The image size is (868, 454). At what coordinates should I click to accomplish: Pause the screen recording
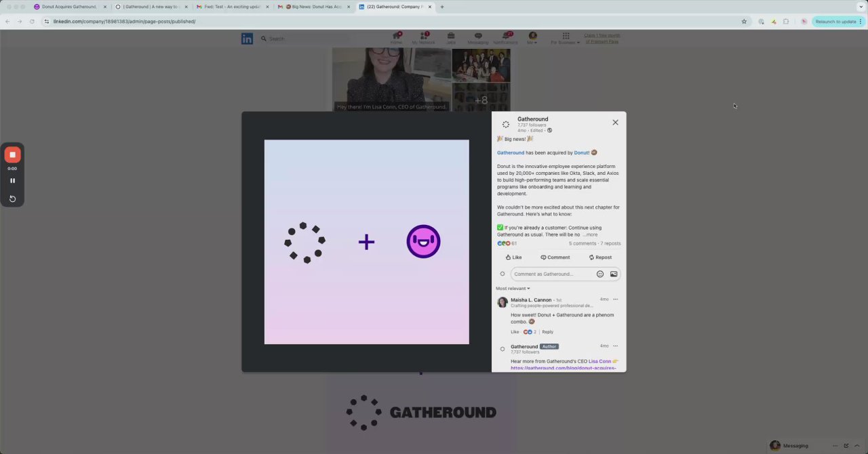pos(12,181)
